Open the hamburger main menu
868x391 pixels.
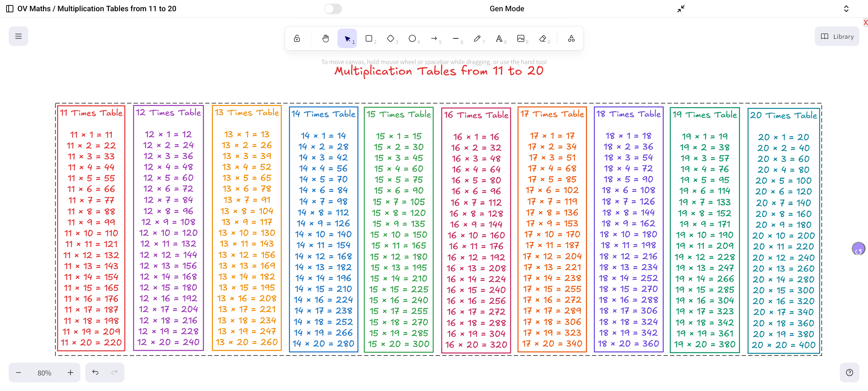(x=18, y=36)
